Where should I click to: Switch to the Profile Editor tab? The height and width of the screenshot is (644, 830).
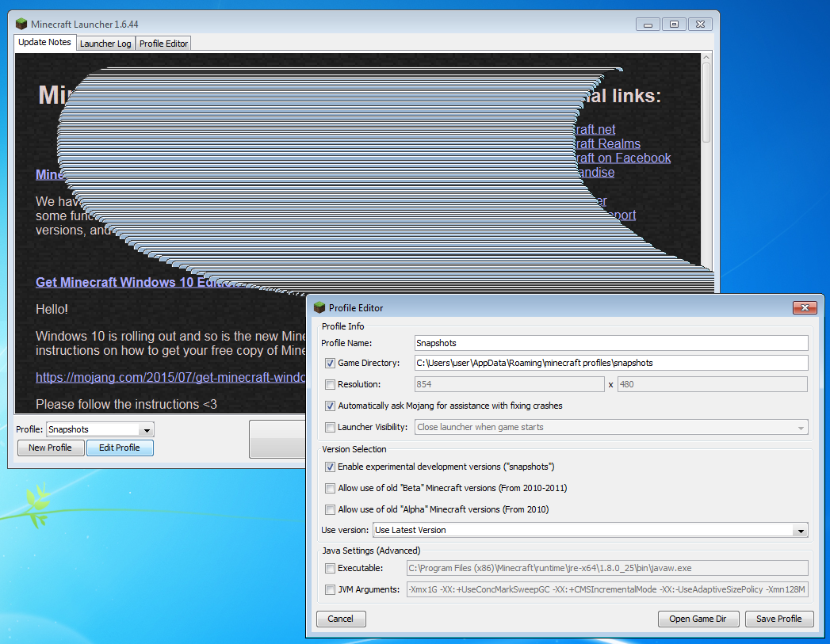[163, 44]
